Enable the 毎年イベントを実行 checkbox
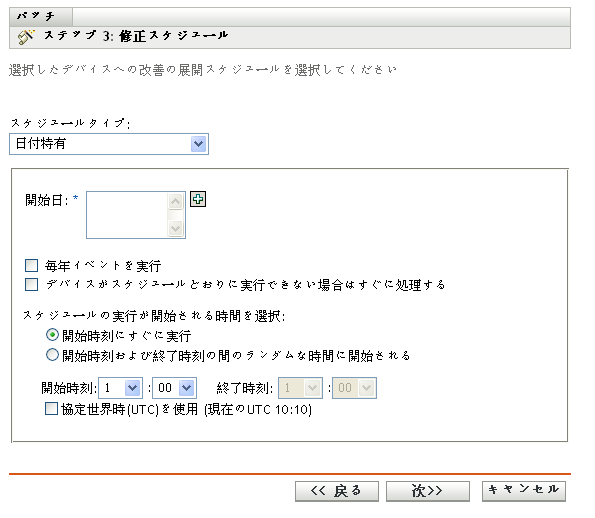 point(31,266)
